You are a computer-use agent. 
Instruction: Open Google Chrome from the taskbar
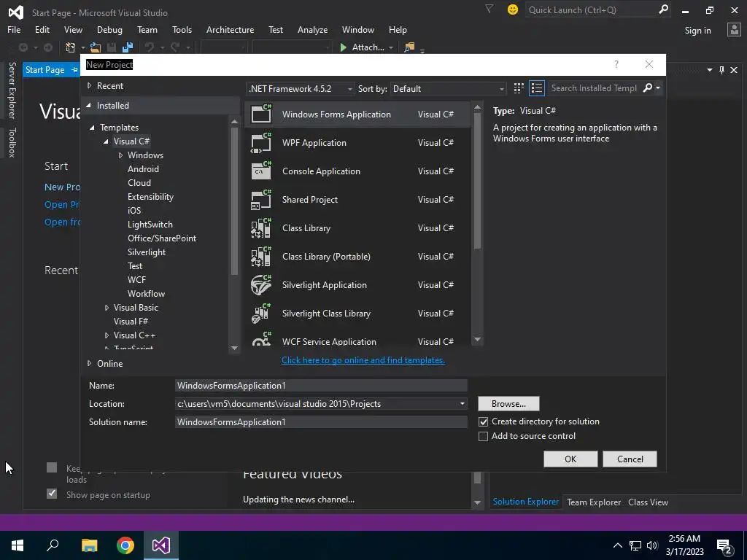[125, 545]
